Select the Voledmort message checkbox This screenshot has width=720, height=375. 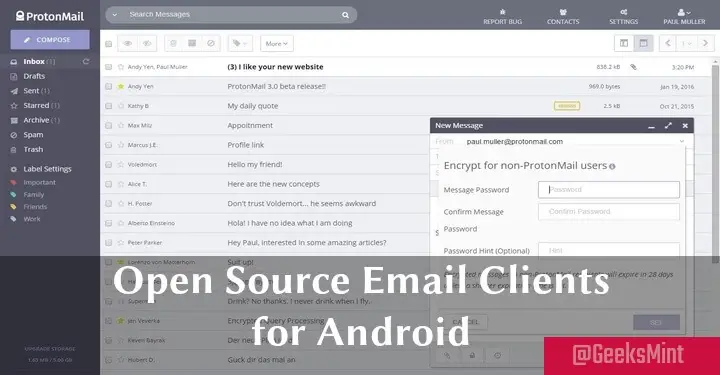click(x=108, y=164)
